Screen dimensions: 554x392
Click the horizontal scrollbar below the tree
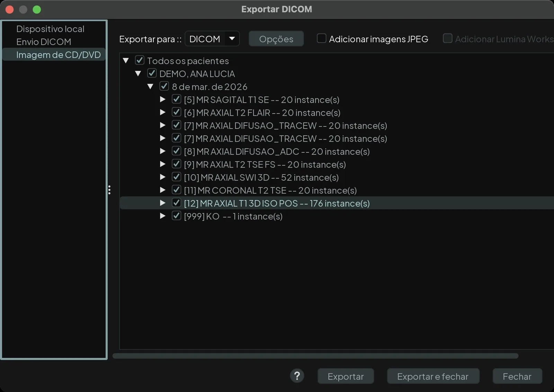click(x=315, y=356)
